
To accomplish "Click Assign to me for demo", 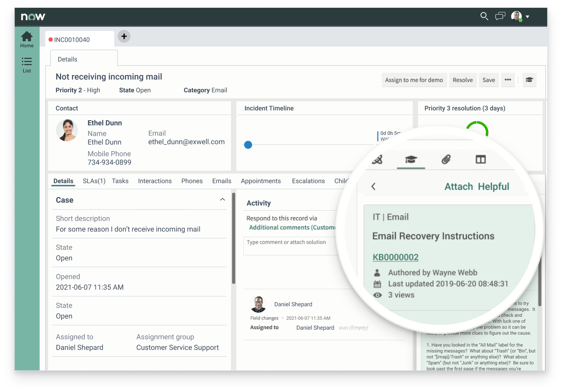I will click(414, 80).
